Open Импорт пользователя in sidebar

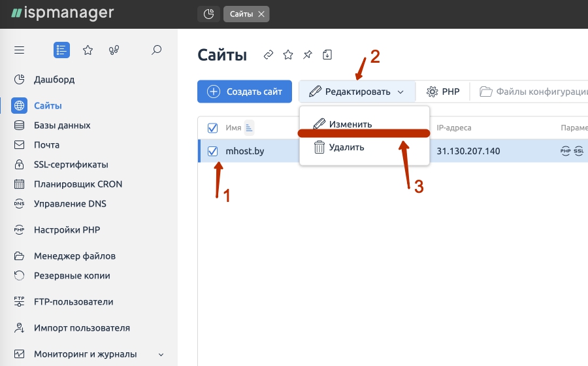pos(82,328)
